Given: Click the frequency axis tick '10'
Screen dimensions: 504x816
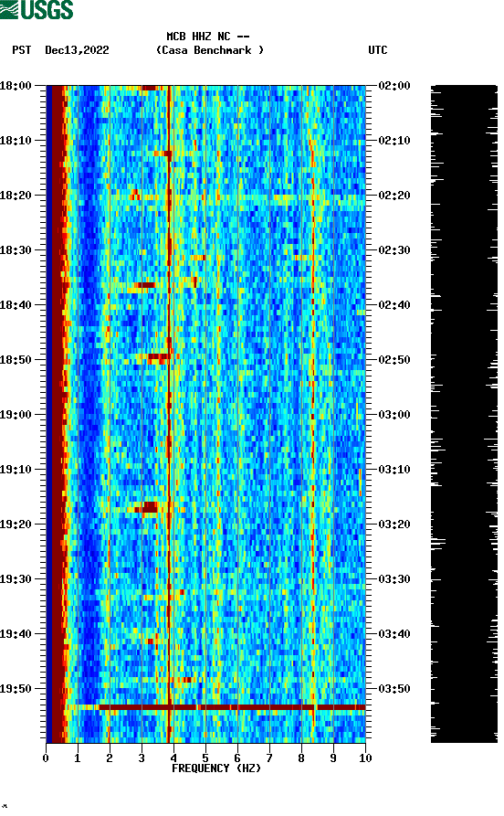Looking at the screenshot, I should coord(365,758).
